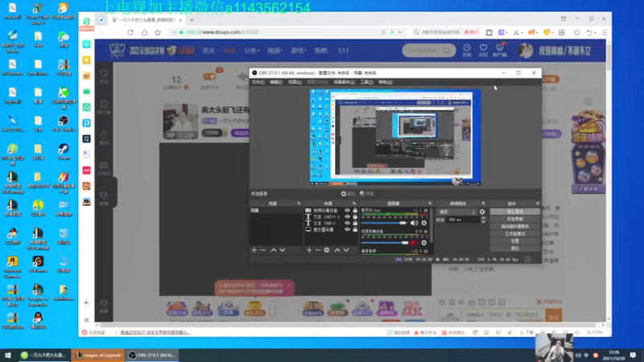Screen dimensions: 644x362
Task: Add a new scene with the plus button
Action: pos(254,250)
